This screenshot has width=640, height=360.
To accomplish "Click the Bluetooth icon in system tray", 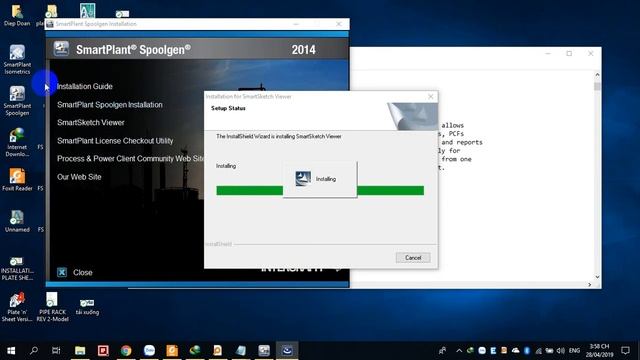I will (x=527, y=351).
